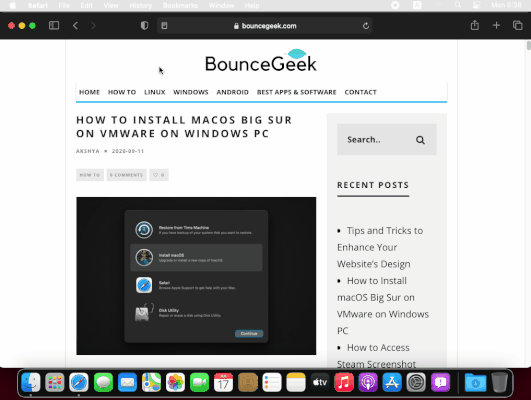The width and height of the screenshot is (531, 400).
Task: Open Music from the Dock
Action: tap(344, 382)
